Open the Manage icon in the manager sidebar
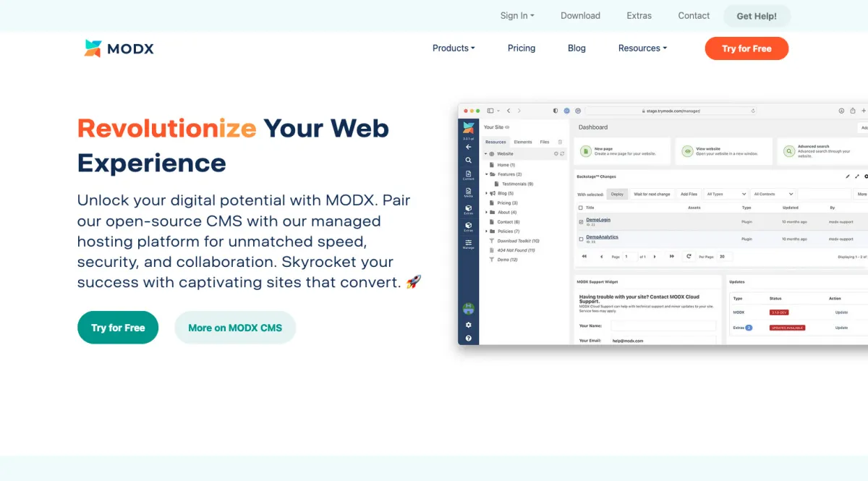This screenshot has height=481, width=868. click(469, 244)
